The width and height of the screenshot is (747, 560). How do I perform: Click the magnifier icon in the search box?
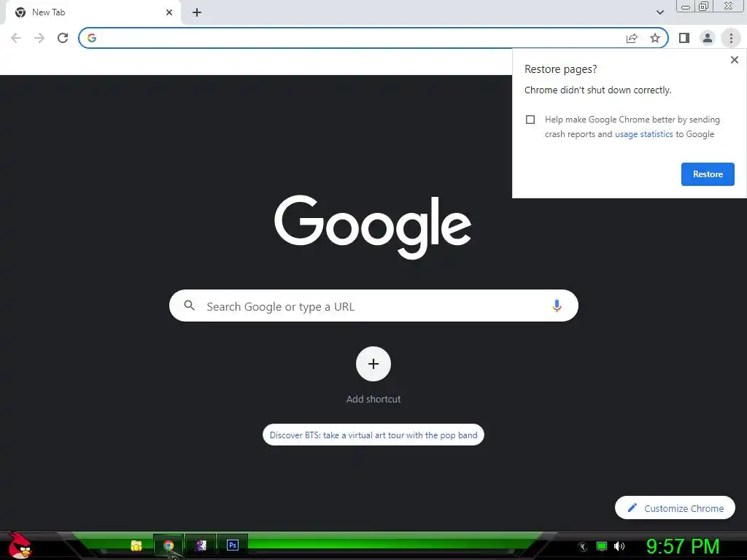pyautogui.click(x=189, y=306)
